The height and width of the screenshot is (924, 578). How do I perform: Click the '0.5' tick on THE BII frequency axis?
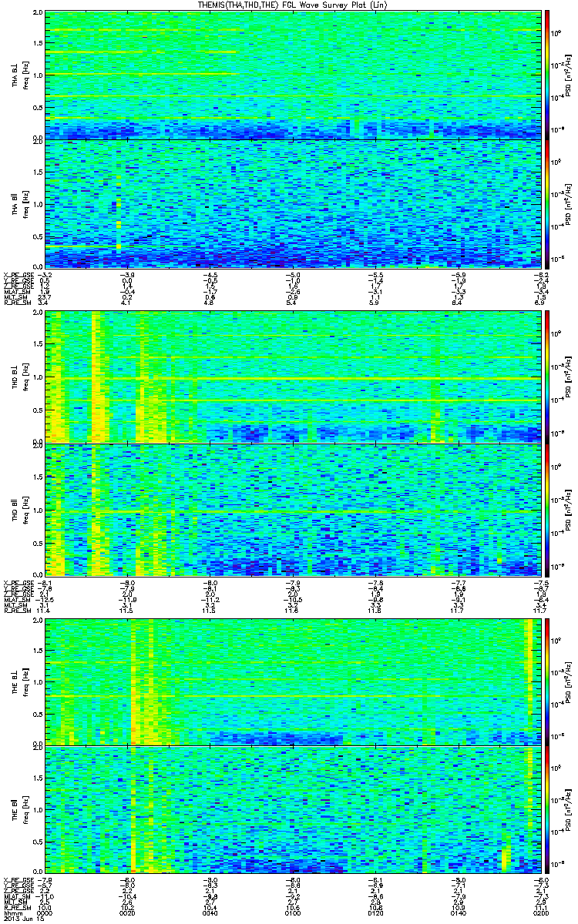coord(39,842)
